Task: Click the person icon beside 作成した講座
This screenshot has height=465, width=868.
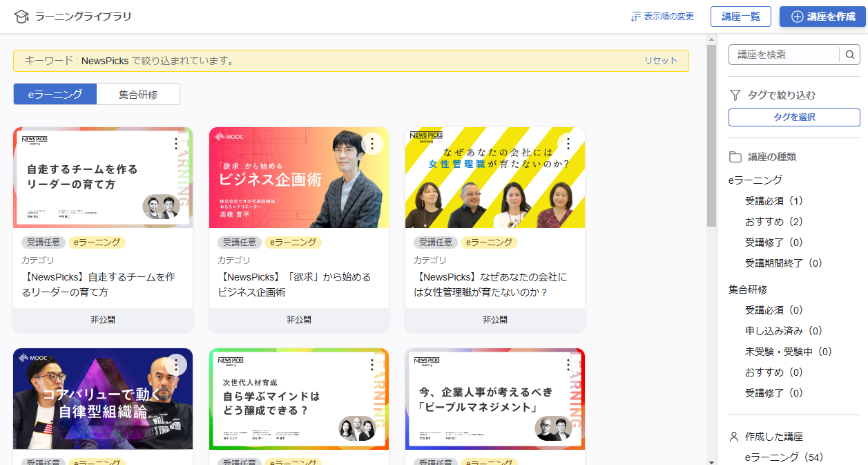Action: pos(734,437)
